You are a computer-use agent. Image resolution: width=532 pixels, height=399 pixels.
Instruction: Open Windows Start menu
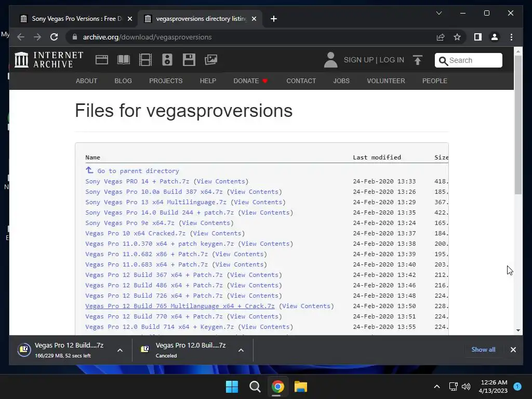point(232,387)
